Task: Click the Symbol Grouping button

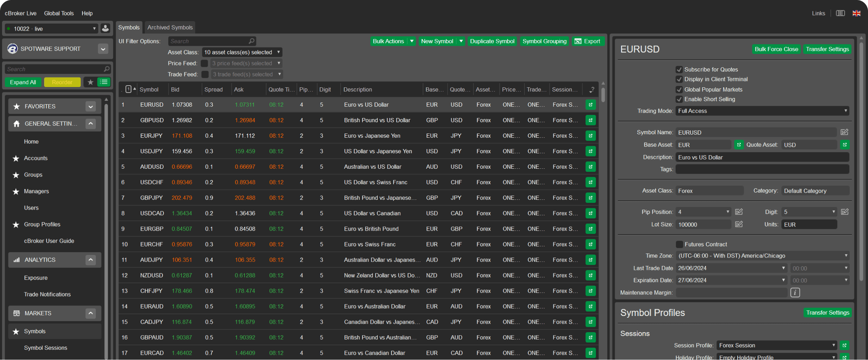Action: coord(544,41)
